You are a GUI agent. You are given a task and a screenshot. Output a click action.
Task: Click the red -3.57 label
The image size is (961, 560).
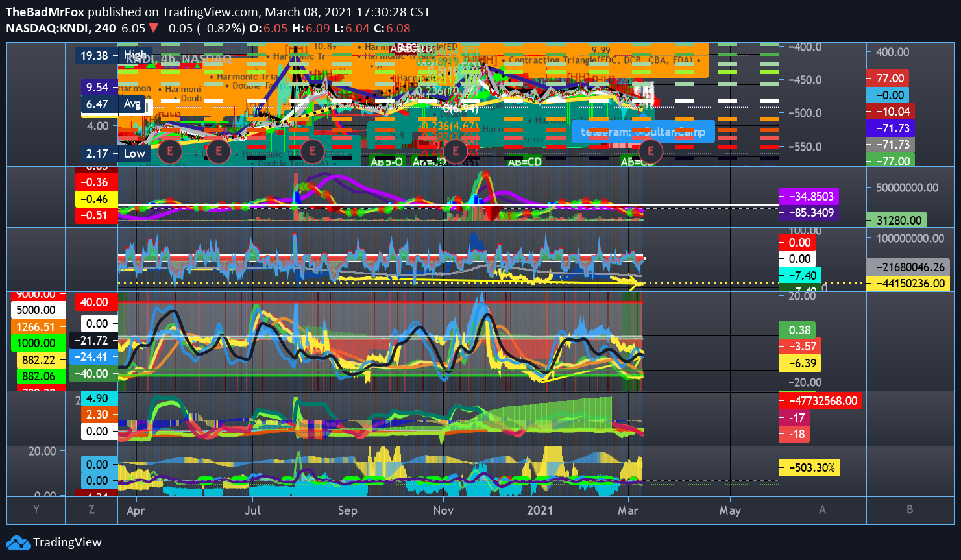(799, 347)
